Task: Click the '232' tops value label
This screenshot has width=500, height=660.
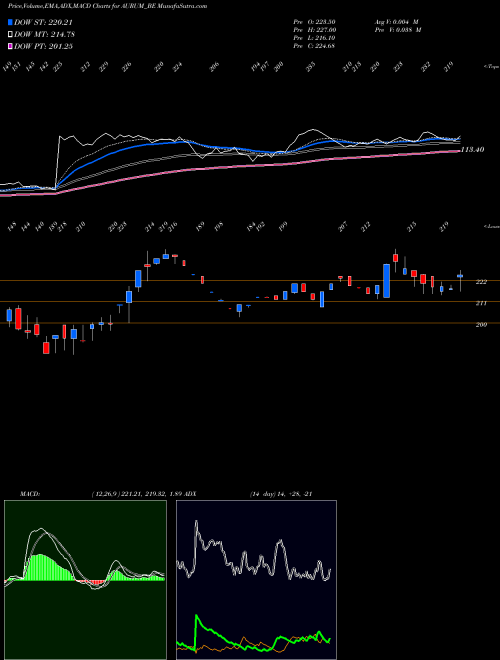Action: pos(426,67)
